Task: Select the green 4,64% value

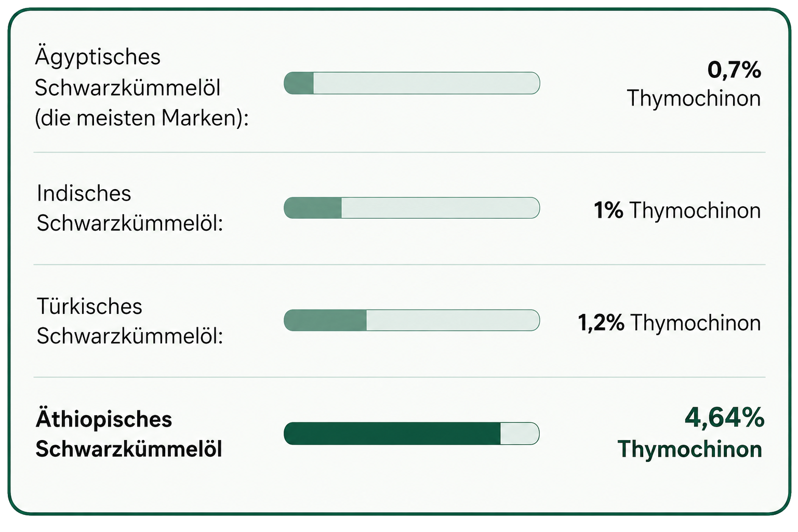Action: coord(724,418)
